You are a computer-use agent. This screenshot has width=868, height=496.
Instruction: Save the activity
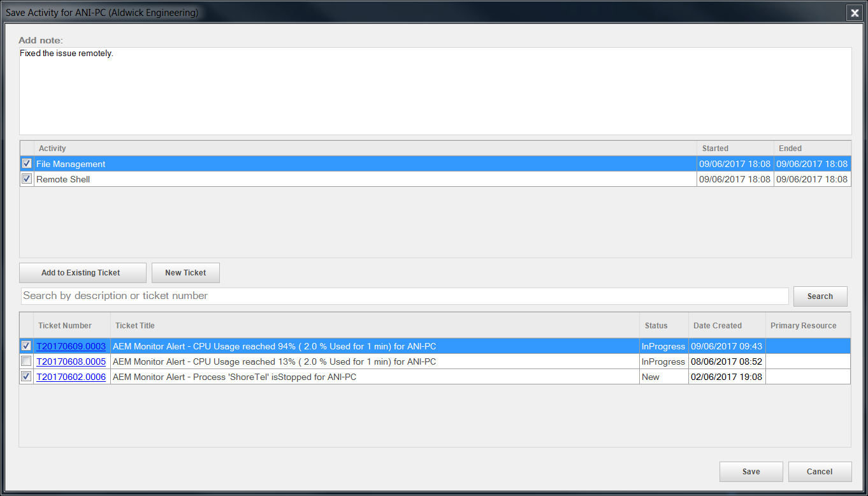click(751, 472)
